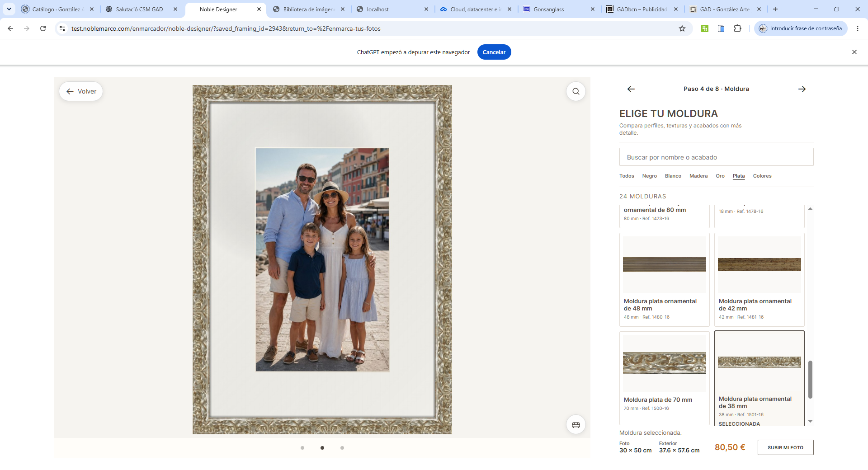Open the room view sofa icon
This screenshot has height=470, width=868.
(576, 424)
